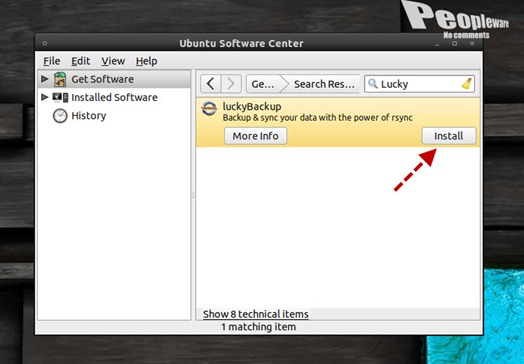The height and width of the screenshot is (364, 524).
Task: Minimize the Ubuntu Software Center window
Action: [437, 44]
